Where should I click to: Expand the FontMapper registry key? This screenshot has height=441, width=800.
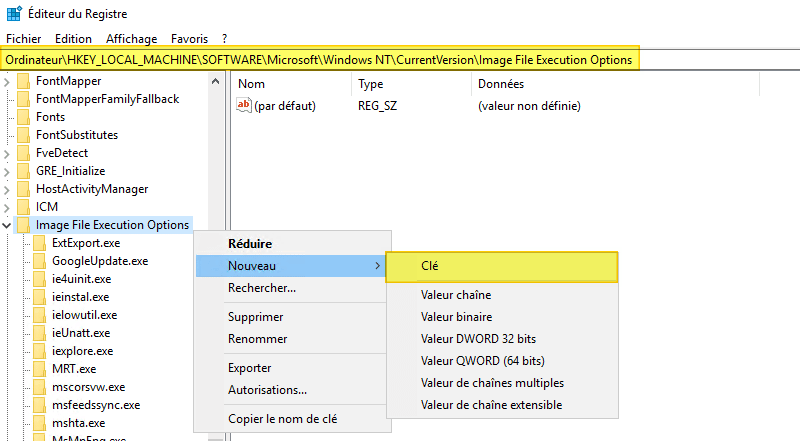pos(8,81)
